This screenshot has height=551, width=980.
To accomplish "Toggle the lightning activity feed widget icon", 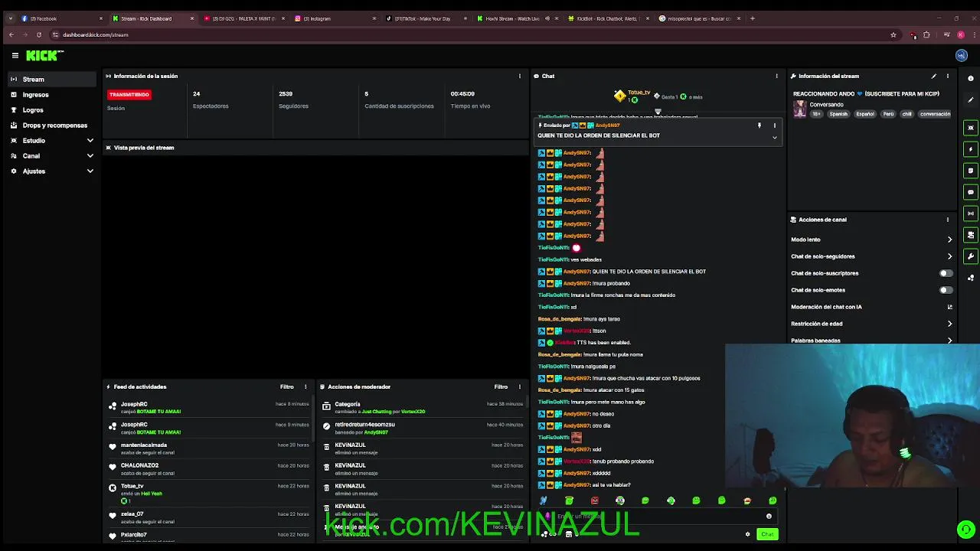I will tap(971, 149).
